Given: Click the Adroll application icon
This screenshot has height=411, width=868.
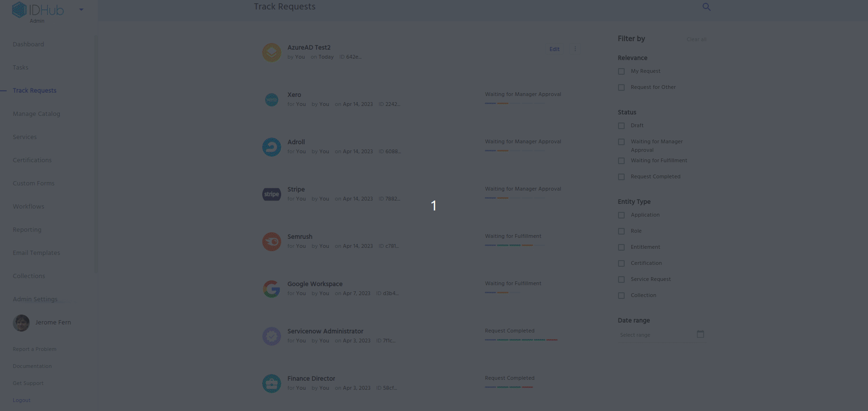Looking at the screenshot, I should (272, 147).
